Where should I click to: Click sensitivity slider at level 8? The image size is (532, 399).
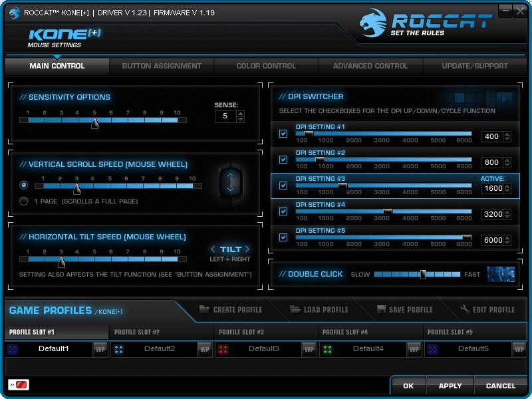[144, 120]
